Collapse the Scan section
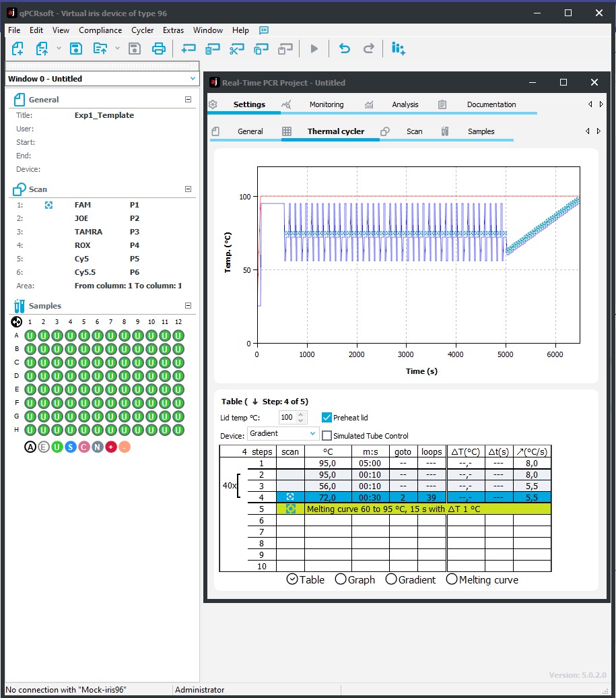Image resolution: width=616 pixels, height=698 pixels. pyautogui.click(x=188, y=189)
